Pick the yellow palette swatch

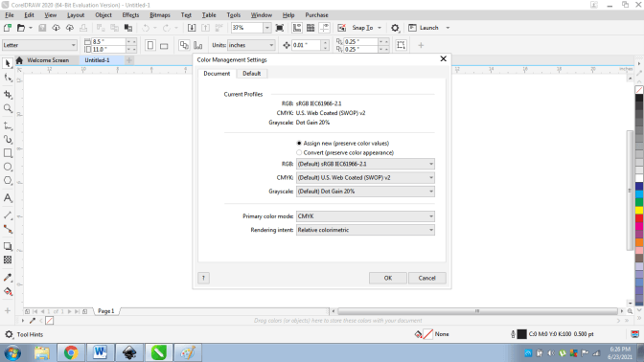click(639, 210)
